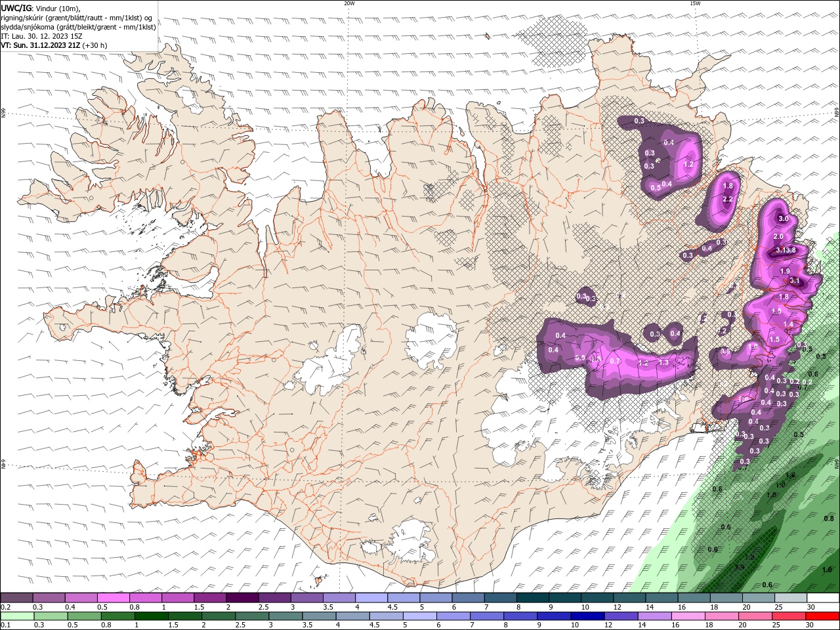Choose rain legend swatch starting at 0.8
Viewport: 840px width, 630px height.
click(117, 616)
